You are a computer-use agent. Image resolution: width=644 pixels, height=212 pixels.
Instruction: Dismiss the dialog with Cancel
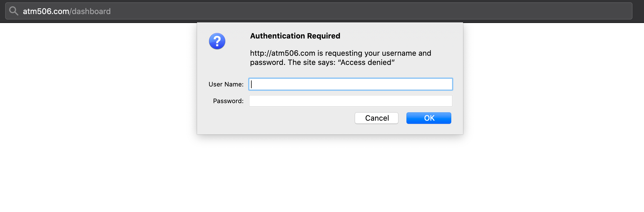377,118
